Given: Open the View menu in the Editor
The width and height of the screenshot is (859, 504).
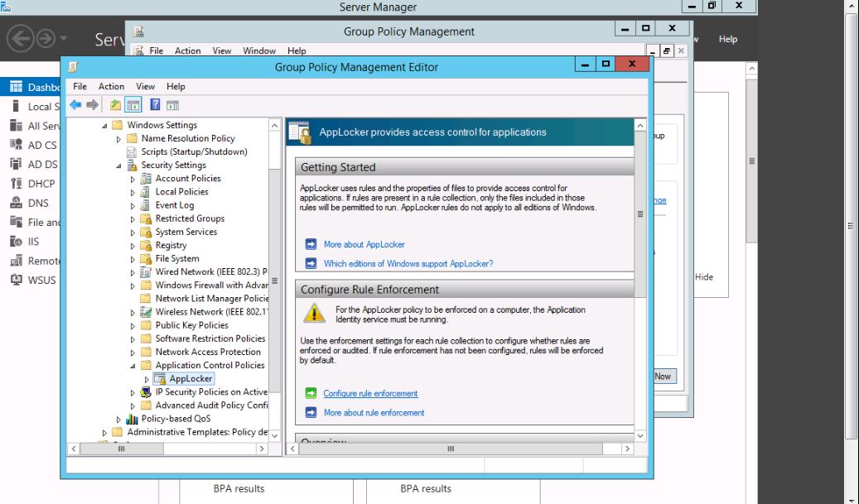Looking at the screenshot, I should [145, 86].
